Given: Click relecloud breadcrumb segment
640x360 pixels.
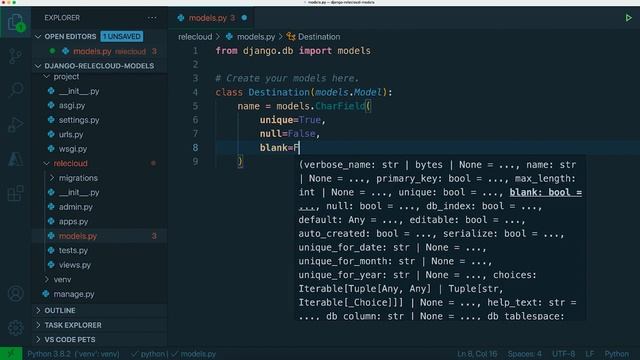Looking at the screenshot, I should pyautogui.click(x=195, y=37).
